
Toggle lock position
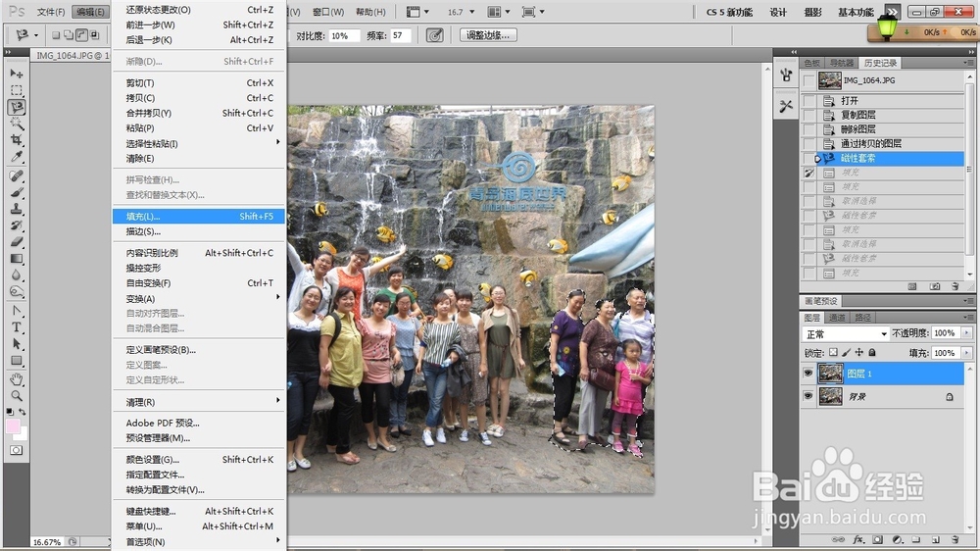tap(859, 353)
